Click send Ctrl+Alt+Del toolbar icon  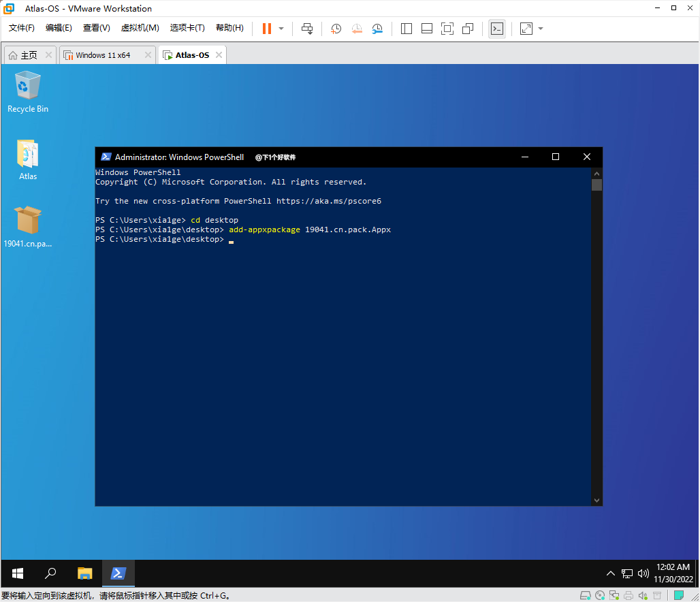tap(307, 29)
